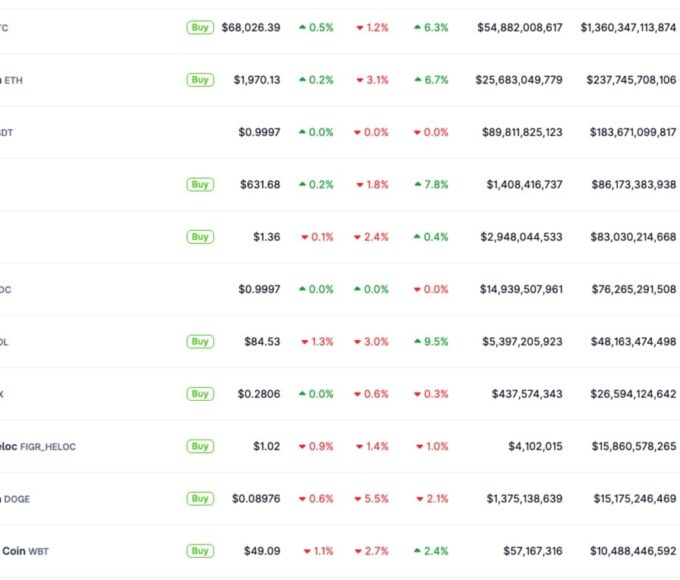
Task: Open the ETH coin link
Action: coord(11,80)
